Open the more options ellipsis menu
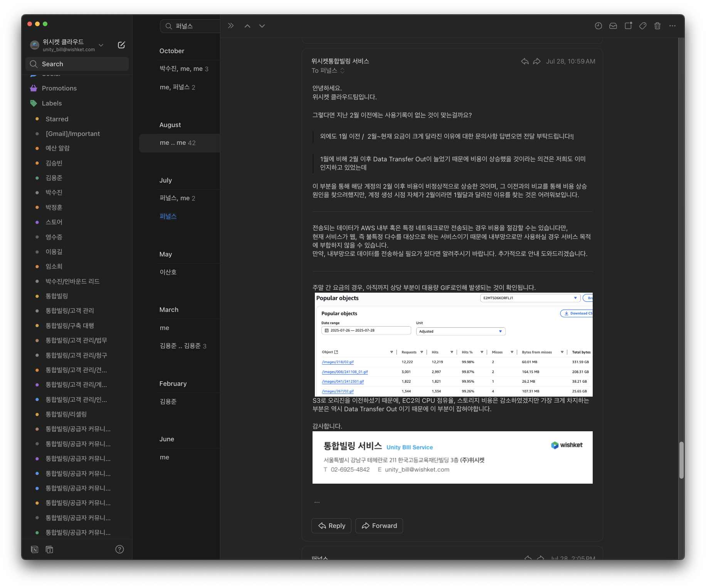Screen dimensions: 706x588 click(x=672, y=26)
